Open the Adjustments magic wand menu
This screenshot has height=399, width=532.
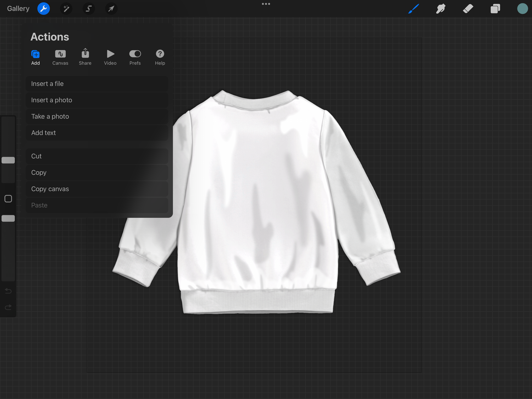pos(66,9)
